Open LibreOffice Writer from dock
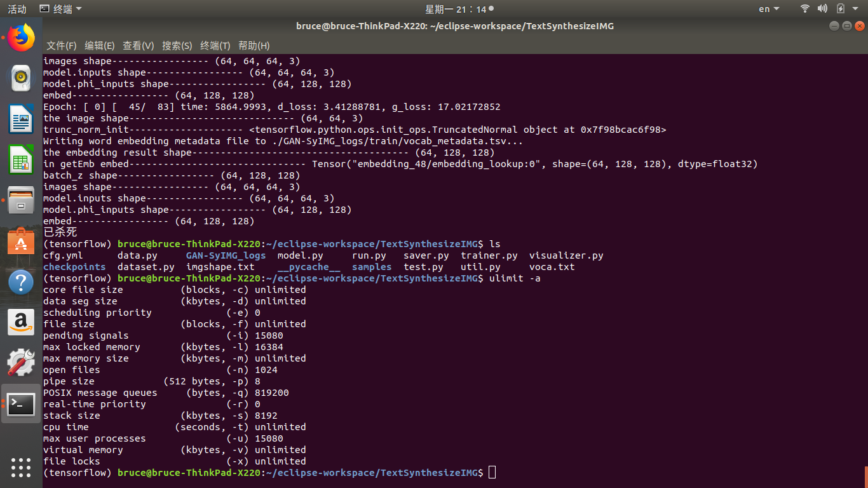This screenshot has height=488, width=868. [x=21, y=119]
